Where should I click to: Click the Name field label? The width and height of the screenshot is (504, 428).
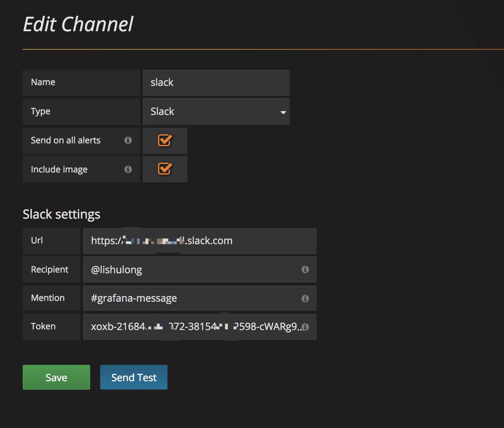[43, 82]
